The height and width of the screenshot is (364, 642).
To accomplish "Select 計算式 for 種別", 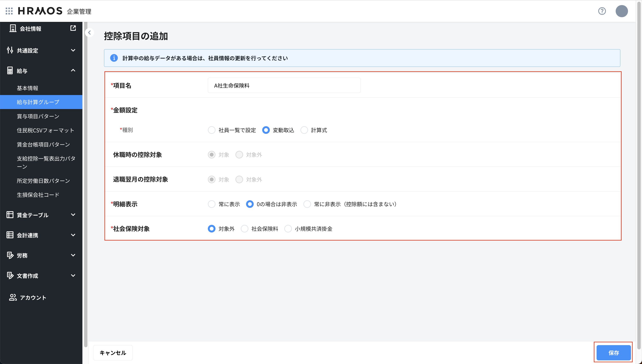I will 304,130.
